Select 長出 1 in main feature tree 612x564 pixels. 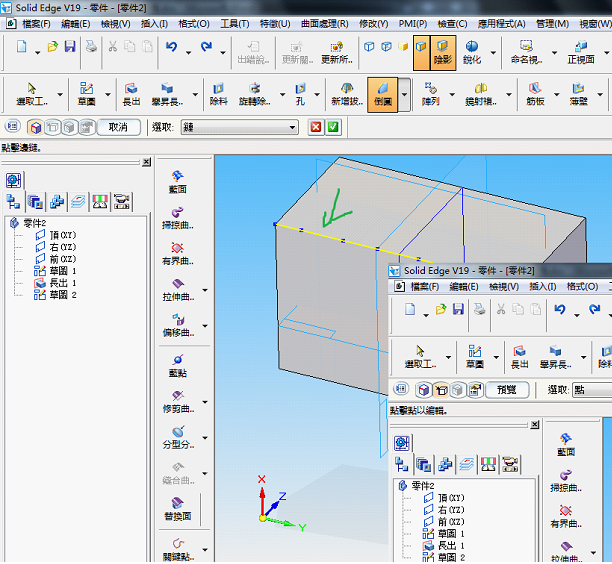[55, 283]
